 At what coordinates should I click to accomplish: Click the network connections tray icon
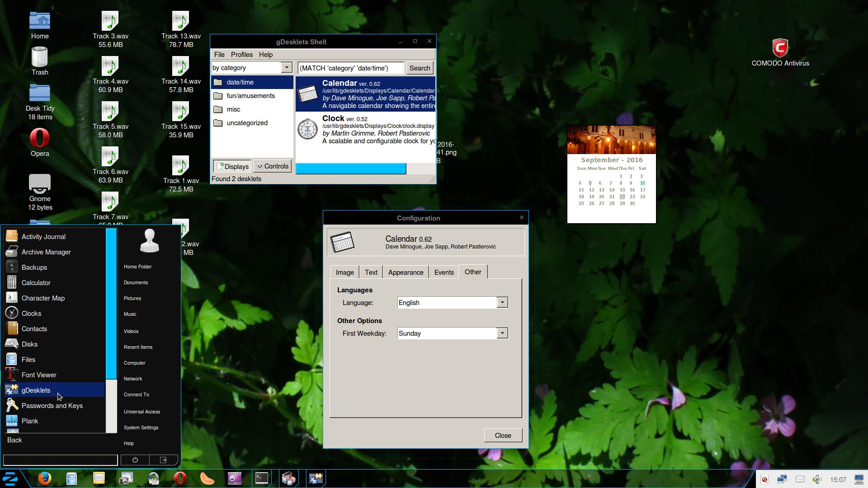(x=782, y=479)
